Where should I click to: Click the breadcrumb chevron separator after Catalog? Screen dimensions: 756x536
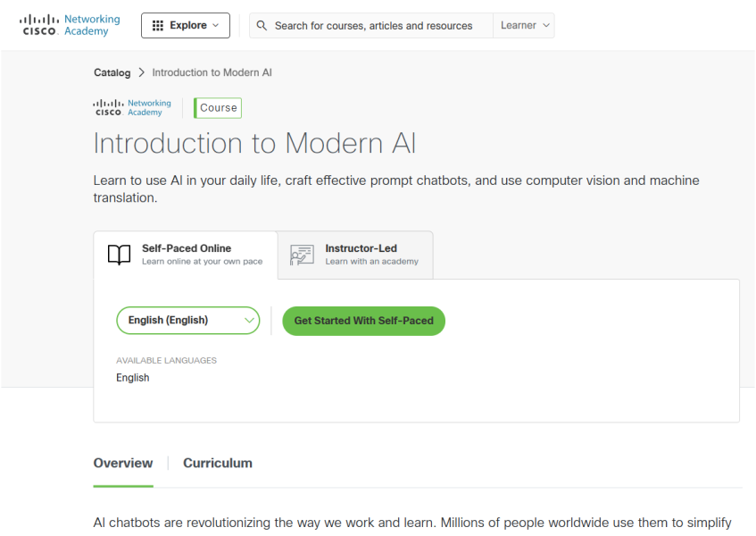point(141,72)
